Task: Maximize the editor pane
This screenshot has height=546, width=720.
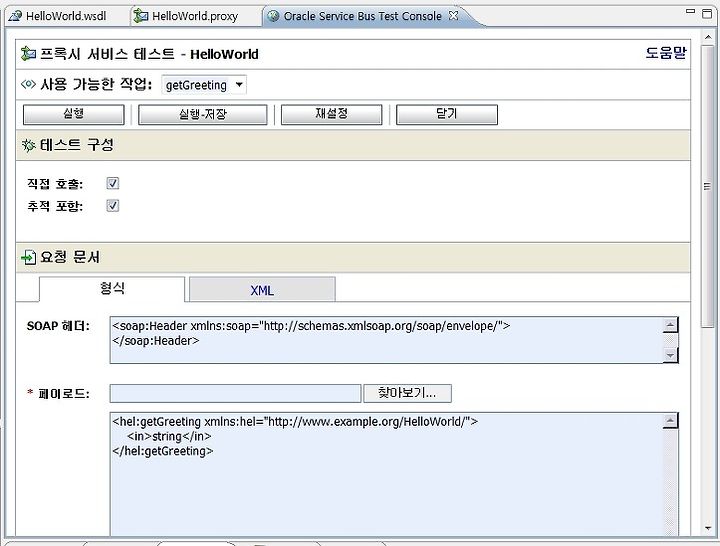Action: pyautogui.click(x=707, y=13)
